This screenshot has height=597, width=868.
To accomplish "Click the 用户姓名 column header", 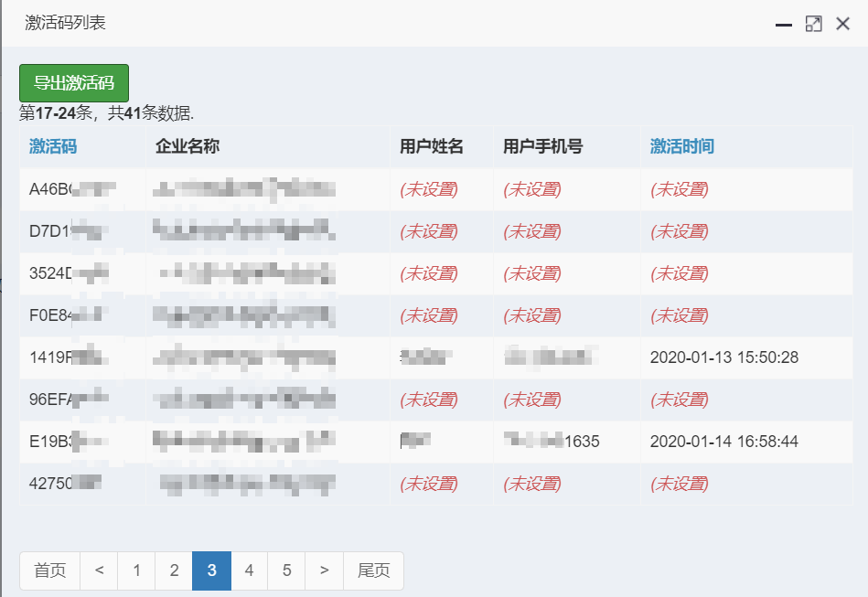I will pyautogui.click(x=431, y=146).
